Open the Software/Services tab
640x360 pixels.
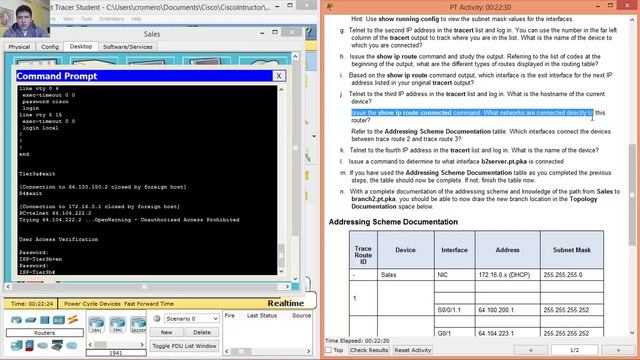coord(128,47)
